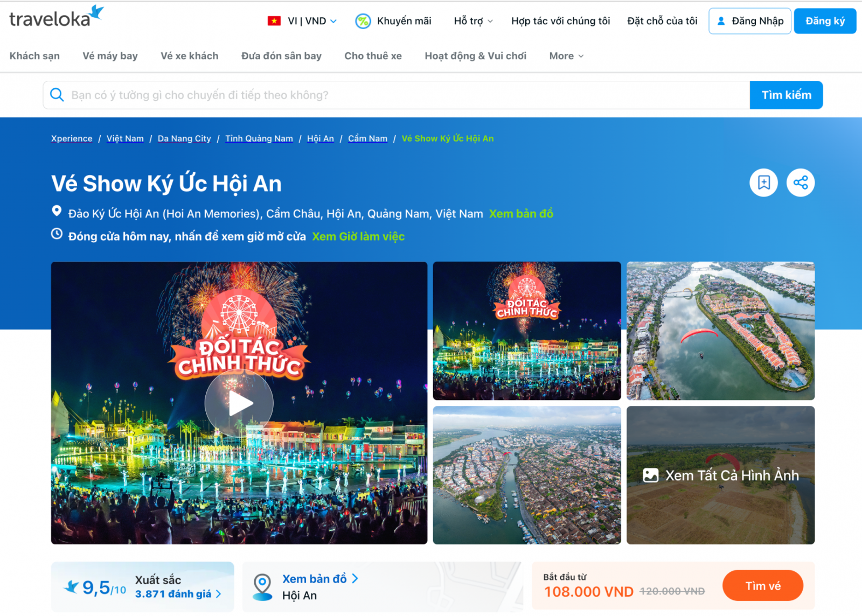Click the struck-through 120.000 VND price
Viewport: 862px width, 616px height.
coord(672,591)
